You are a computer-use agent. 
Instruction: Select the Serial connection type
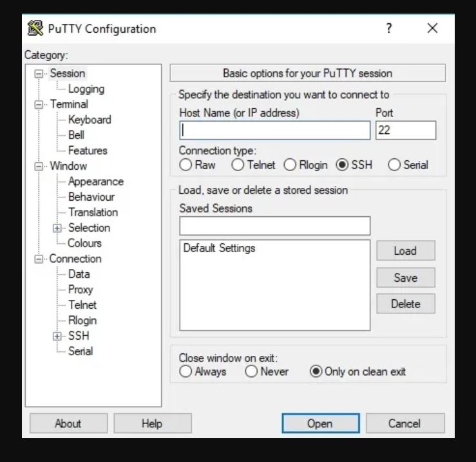(x=394, y=165)
